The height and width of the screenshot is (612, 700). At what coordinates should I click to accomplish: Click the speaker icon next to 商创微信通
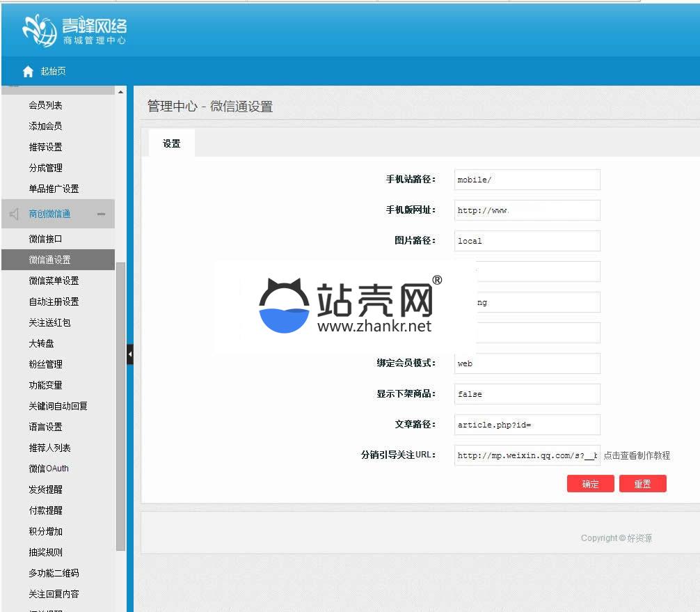(14, 214)
